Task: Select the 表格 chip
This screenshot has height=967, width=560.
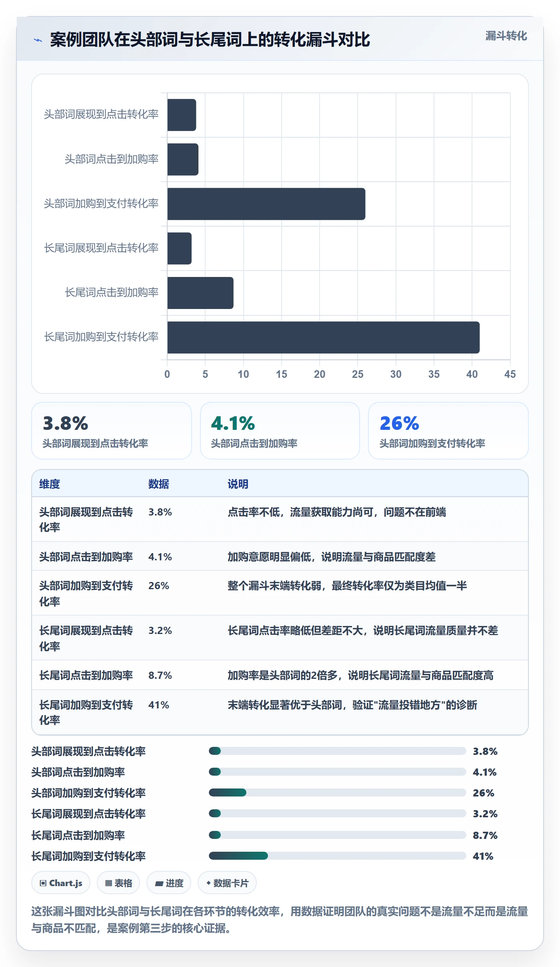Action: (x=118, y=883)
